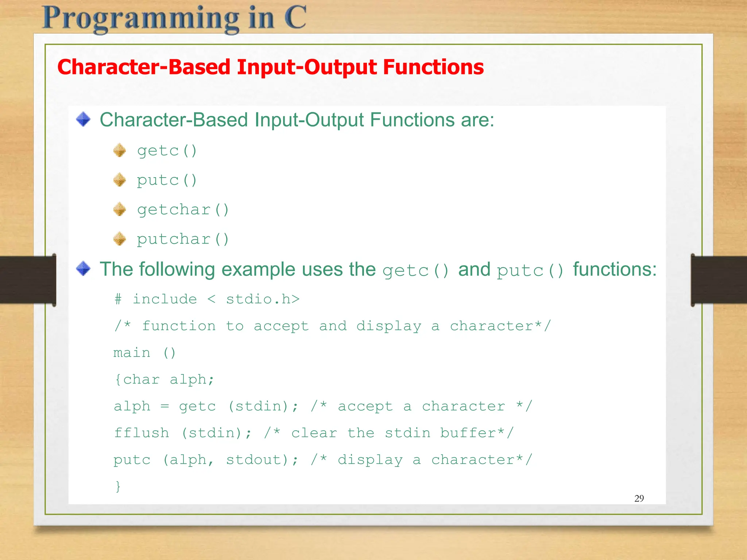The image size is (747, 560).
Task: Click the slide page number 29
Action: point(639,498)
